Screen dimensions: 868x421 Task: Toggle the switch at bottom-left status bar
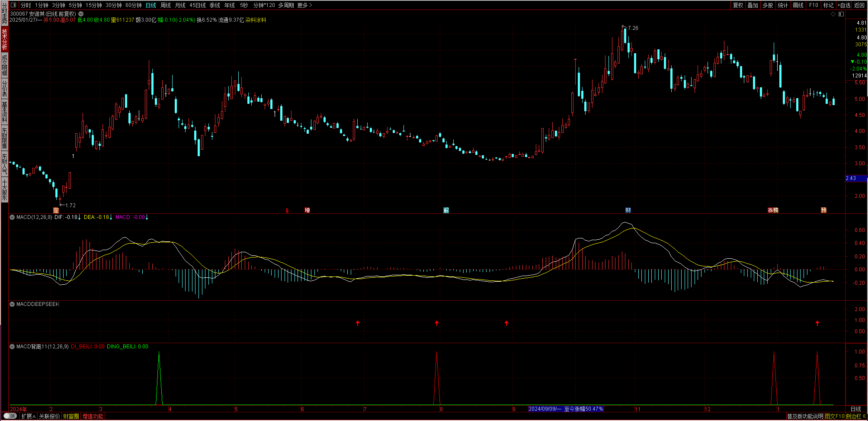10,416
